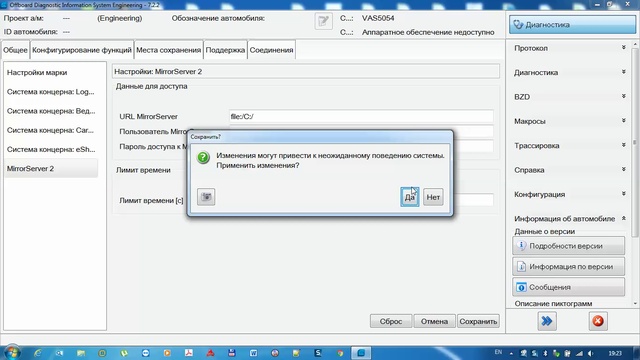The height and width of the screenshot is (360, 640).
Task: Open Информация по версии
Action: tap(568, 267)
